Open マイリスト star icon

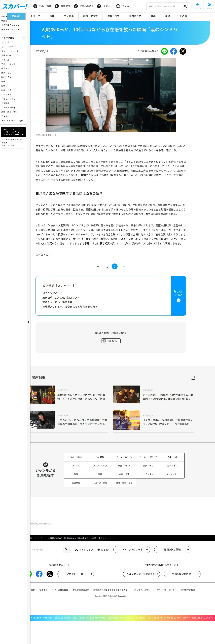click(197, 6)
